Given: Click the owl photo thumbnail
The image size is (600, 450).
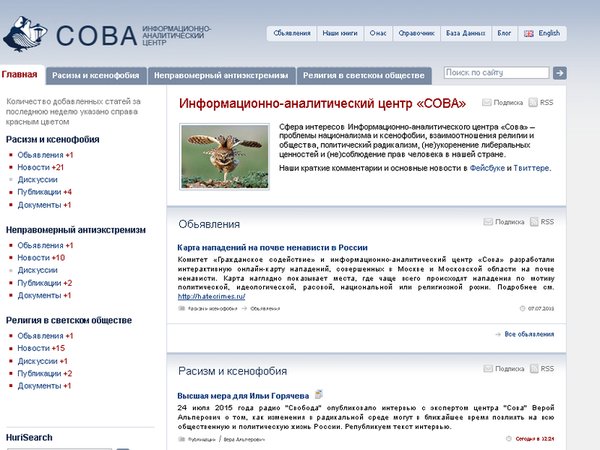Looking at the screenshot, I should [x=224, y=155].
